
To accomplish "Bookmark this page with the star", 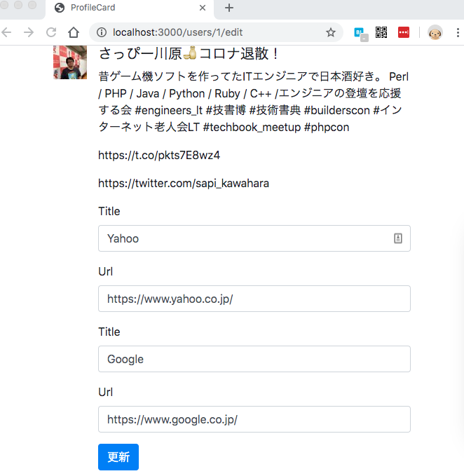I will tap(330, 32).
